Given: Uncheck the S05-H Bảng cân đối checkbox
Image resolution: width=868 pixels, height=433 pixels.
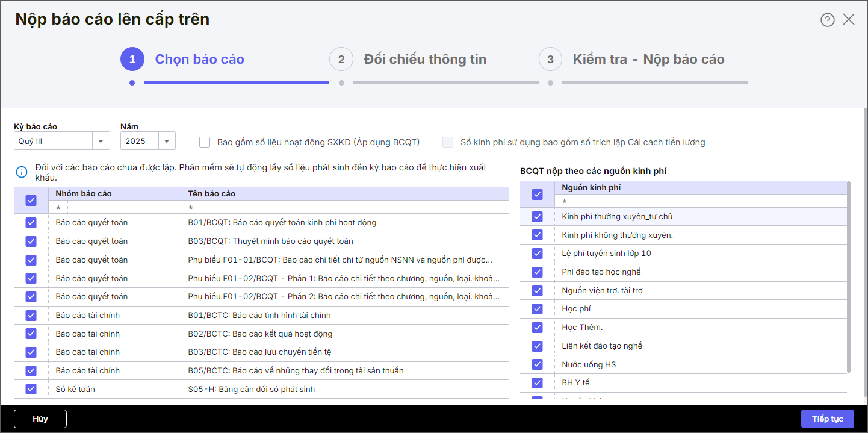Looking at the screenshot, I should coord(31,389).
